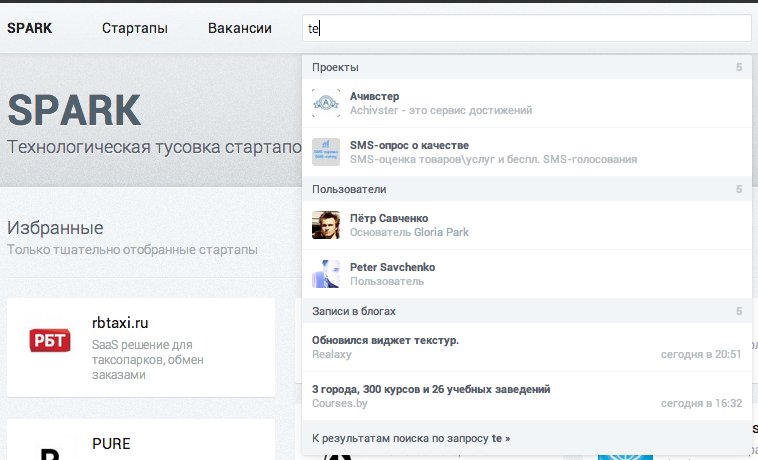Open blog post "Обновился виджет текстур."
Viewport: 758px width, 460px height.
coord(385,340)
